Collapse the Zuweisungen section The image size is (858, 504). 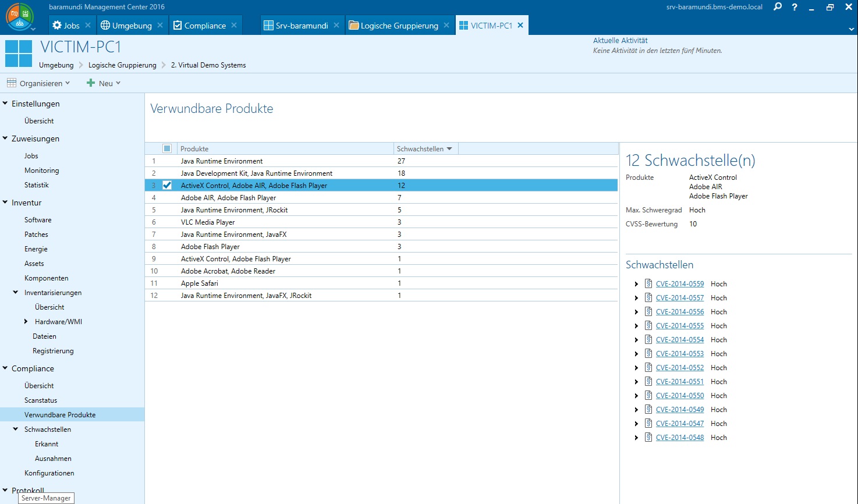click(5, 138)
